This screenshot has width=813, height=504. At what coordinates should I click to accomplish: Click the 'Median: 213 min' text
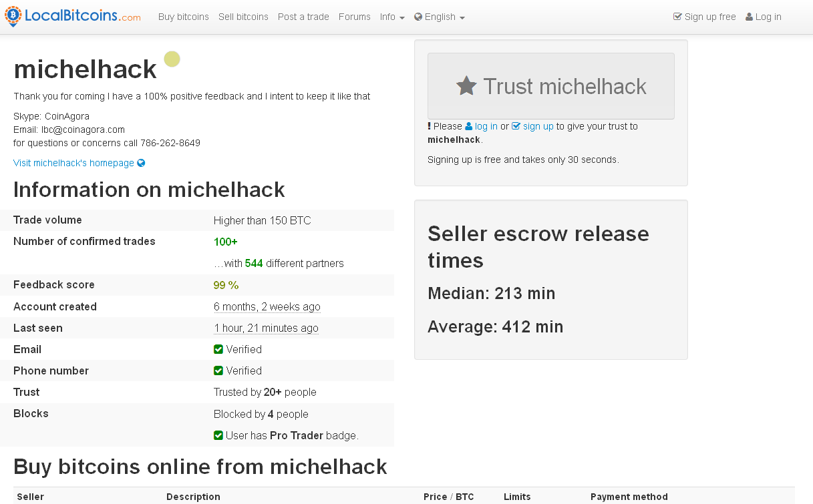tap(492, 293)
